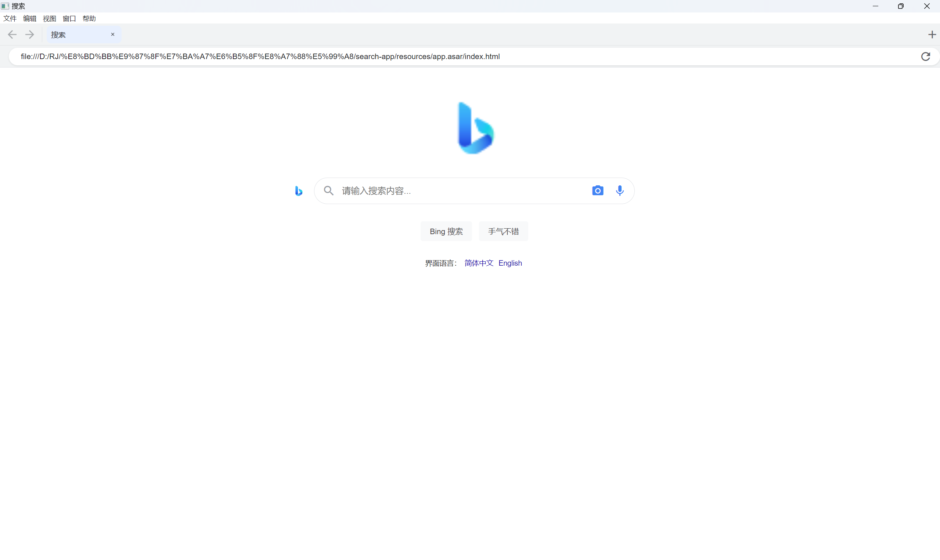Click the forward navigation arrow

tap(30, 35)
